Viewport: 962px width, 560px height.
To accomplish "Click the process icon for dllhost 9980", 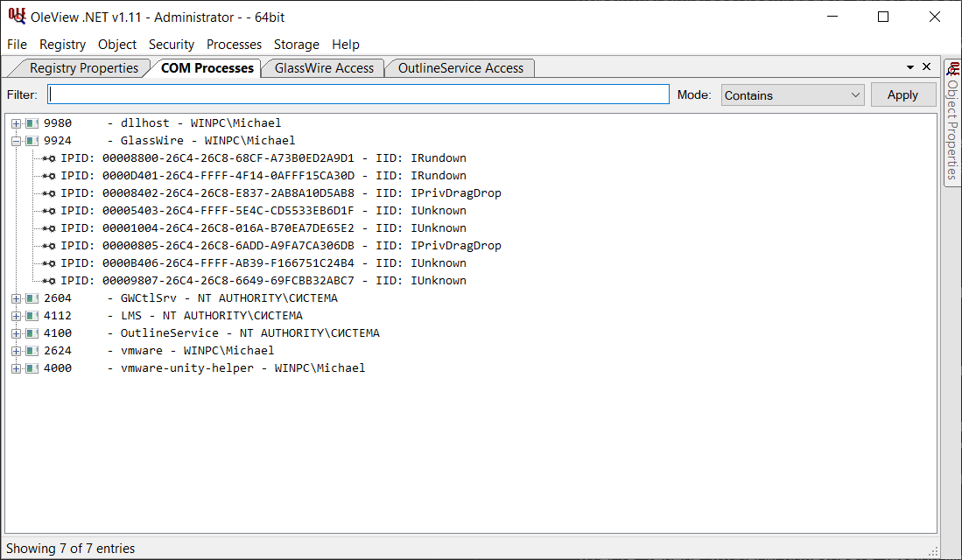I will (32, 123).
